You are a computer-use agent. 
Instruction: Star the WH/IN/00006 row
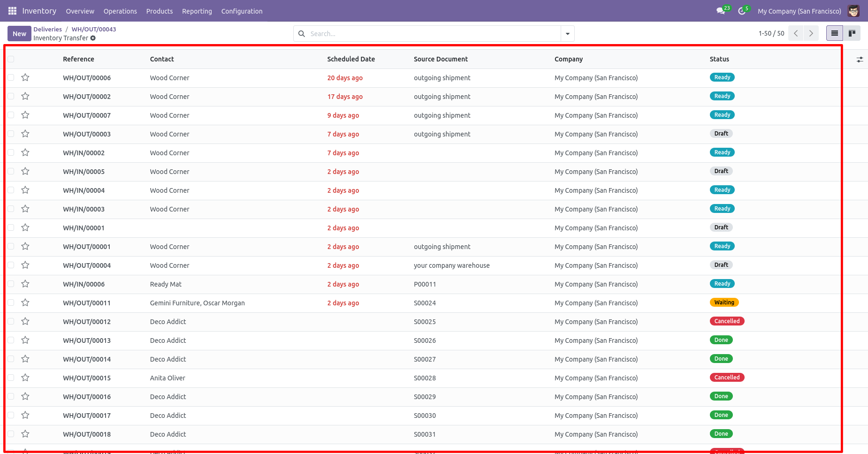pos(25,284)
